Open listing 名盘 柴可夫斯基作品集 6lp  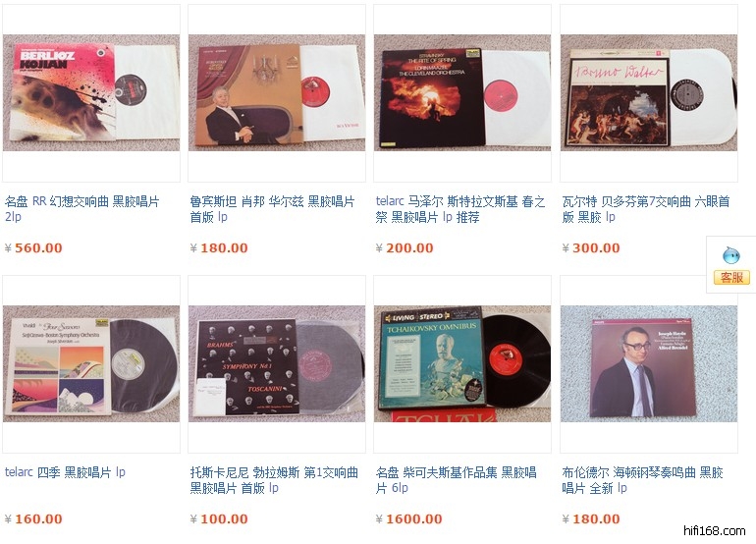tap(457, 480)
